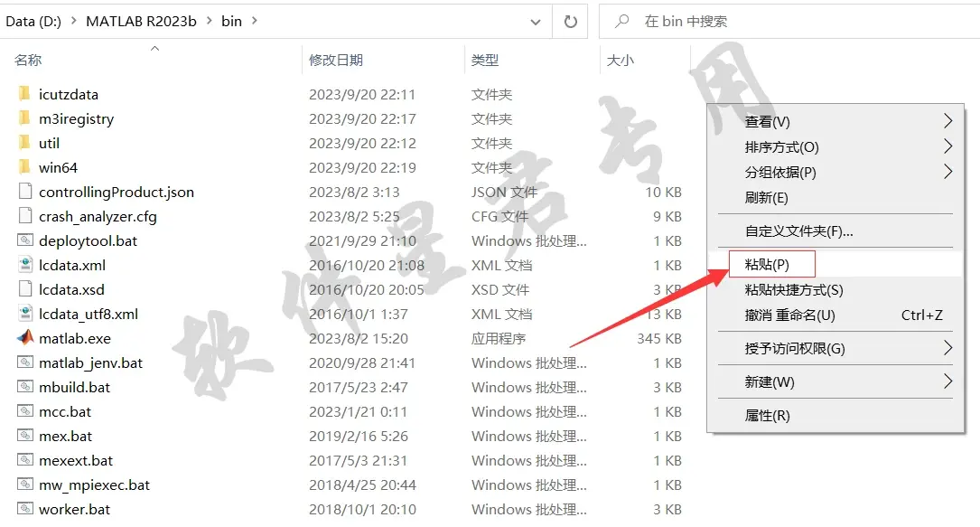This screenshot has width=980, height=527.
Task: Click the m3iregistry folder icon
Action: pos(24,118)
